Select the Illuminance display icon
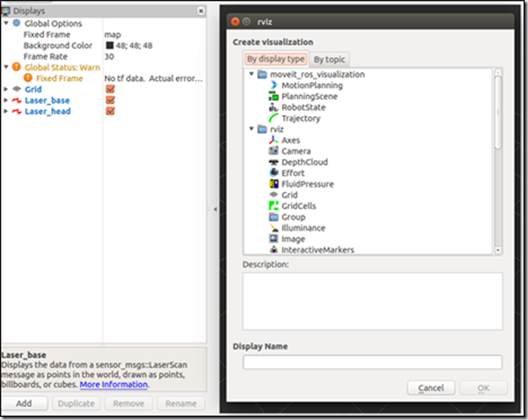The height and width of the screenshot is (420, 528). [x=274, y=228]
